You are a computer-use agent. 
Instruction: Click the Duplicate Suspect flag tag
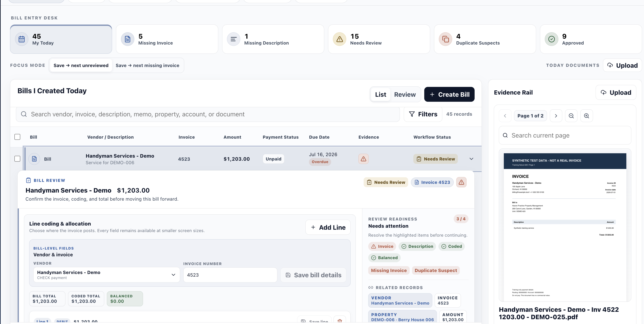(x=436, y=271)
